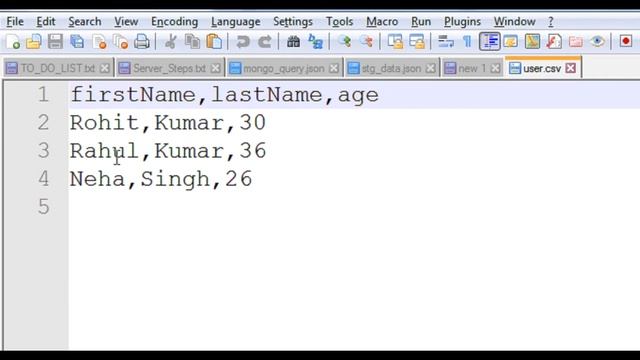Open the File menu
This screenshot has height=360, width=640.
coord(15,22)
